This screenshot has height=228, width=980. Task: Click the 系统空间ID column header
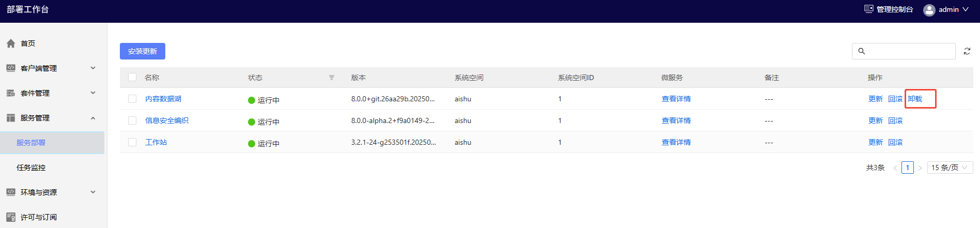point(575,78)
